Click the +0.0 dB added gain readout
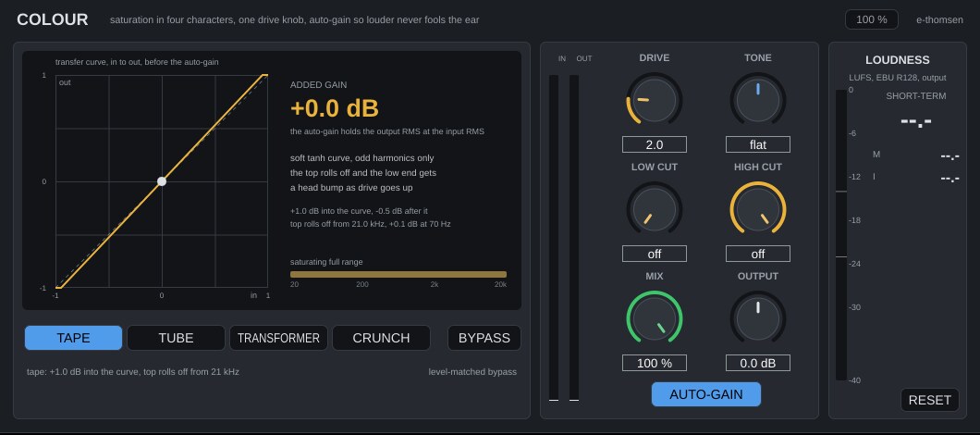The width and height of the screenshot is (980, 435). tap(335, 108)
